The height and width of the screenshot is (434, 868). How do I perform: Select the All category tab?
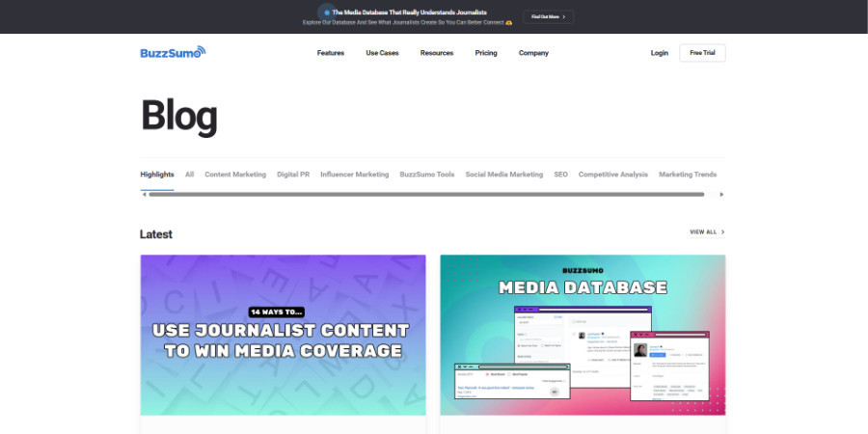(189, 175)
